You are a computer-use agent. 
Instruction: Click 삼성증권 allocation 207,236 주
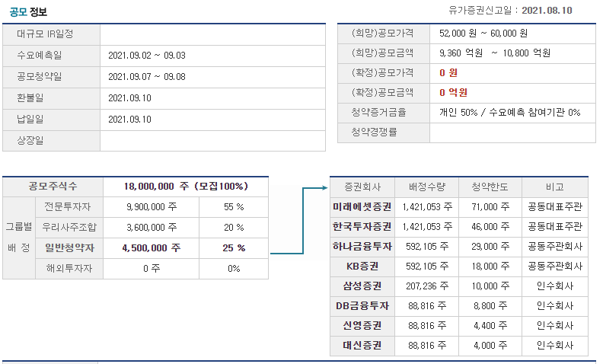click(427, 286)
